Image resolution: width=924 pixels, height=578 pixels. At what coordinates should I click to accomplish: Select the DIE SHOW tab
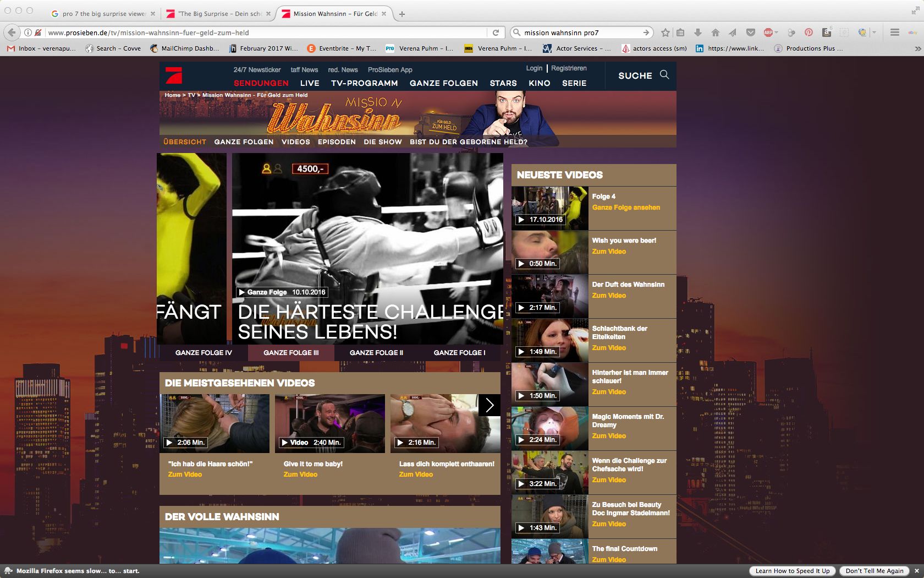(x=383, y=142)
